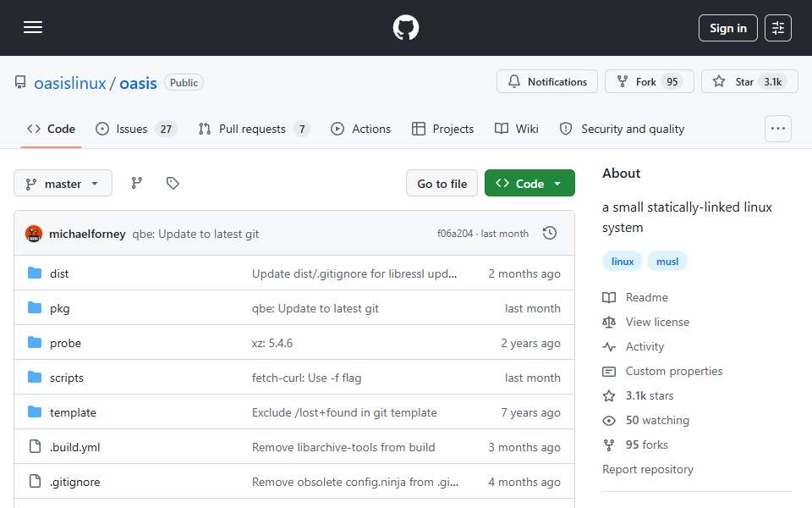Open the template folder
The height and width of the screenshot is (508, 812).
click(73, 412)
